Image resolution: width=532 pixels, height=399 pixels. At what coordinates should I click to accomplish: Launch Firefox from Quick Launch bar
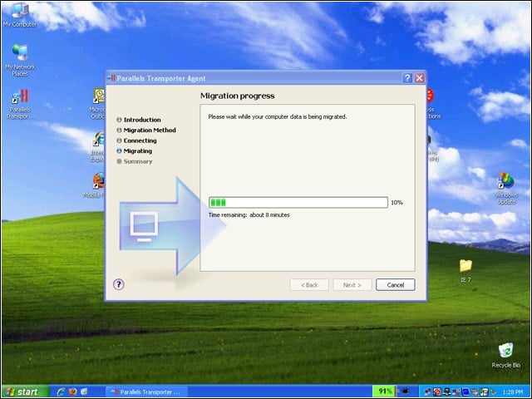click(x=72, y=392)
